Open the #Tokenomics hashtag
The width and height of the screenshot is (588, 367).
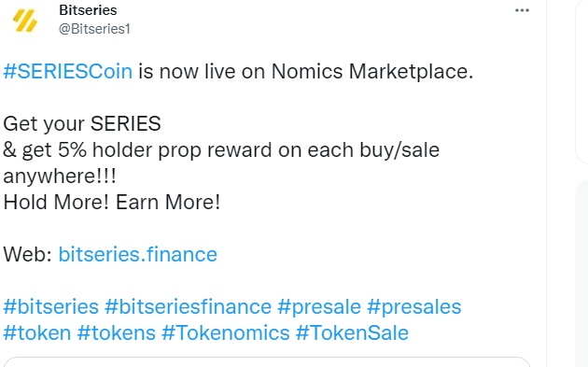tap(226, 332)
